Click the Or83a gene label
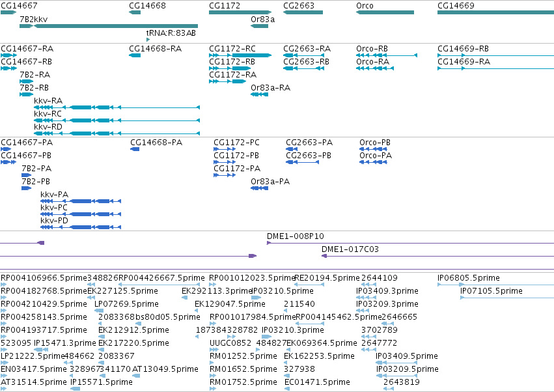 (263, 19)
